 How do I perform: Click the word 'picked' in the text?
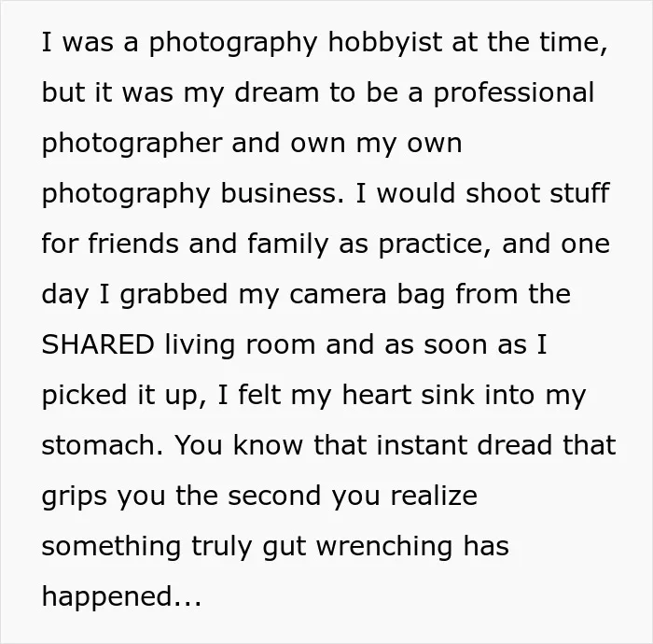tap(84, 397)
